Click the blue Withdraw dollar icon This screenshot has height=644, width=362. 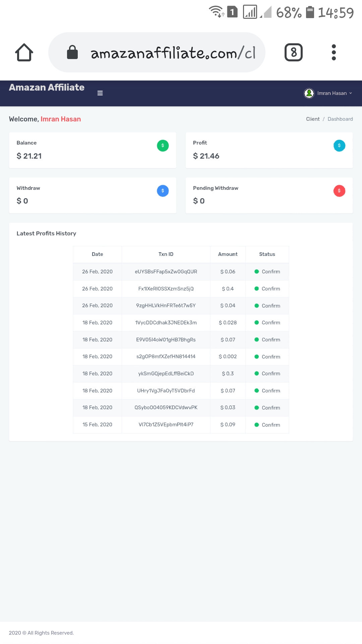tap(163, 191)
